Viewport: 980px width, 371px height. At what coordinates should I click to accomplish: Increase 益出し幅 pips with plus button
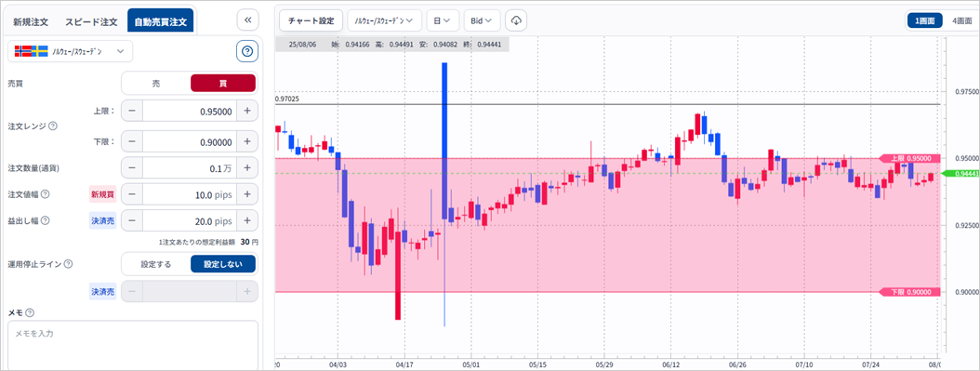pos(247,220)
